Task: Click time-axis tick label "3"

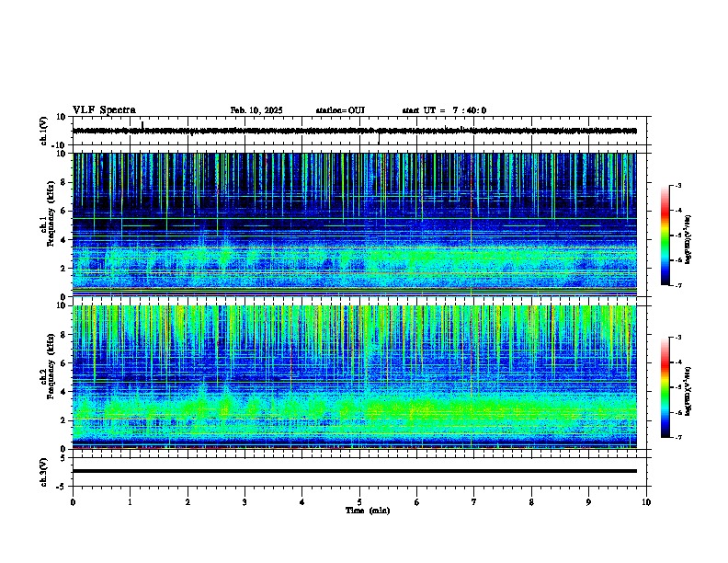Action: click(x=245, y=502)
